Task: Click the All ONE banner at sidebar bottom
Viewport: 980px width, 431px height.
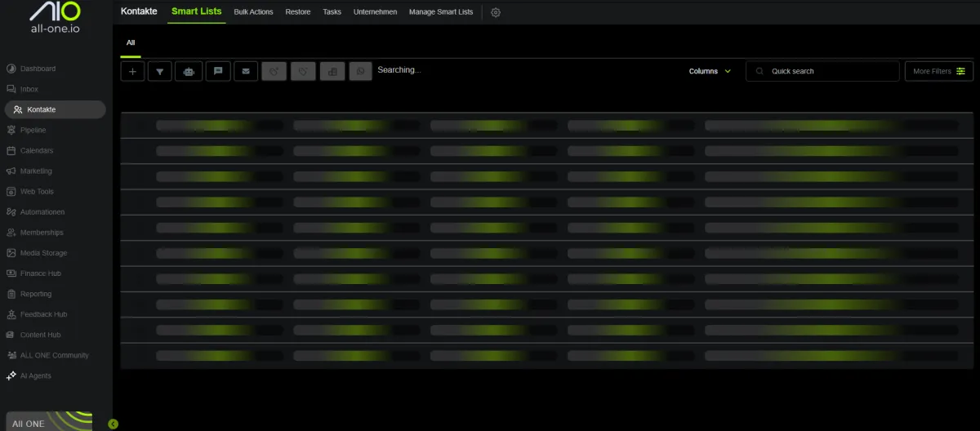Action: [x=49, y=421]
